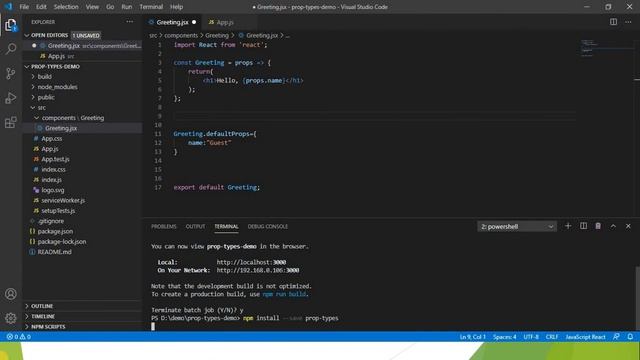Image resolution: width=640 pixels, height=360 pixels.
Task: Open the Selection menu
Action: pos(66,7)
